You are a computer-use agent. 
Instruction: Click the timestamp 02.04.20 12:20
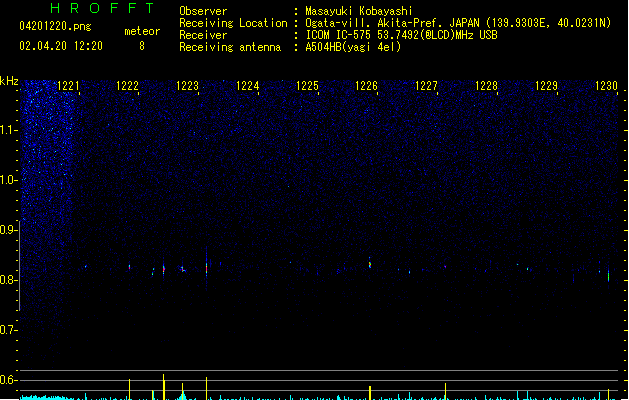coord(61,46)
